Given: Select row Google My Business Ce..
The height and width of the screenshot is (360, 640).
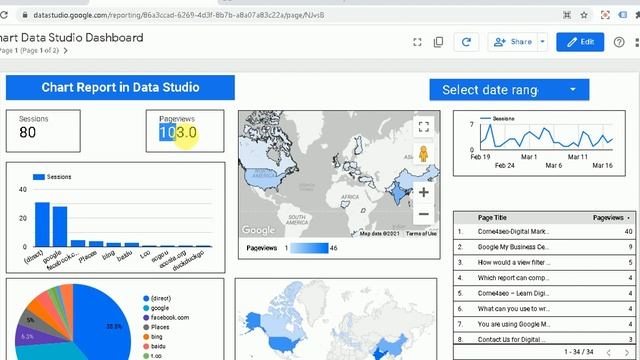Looking at the screenshot, I should click(544, 247).
